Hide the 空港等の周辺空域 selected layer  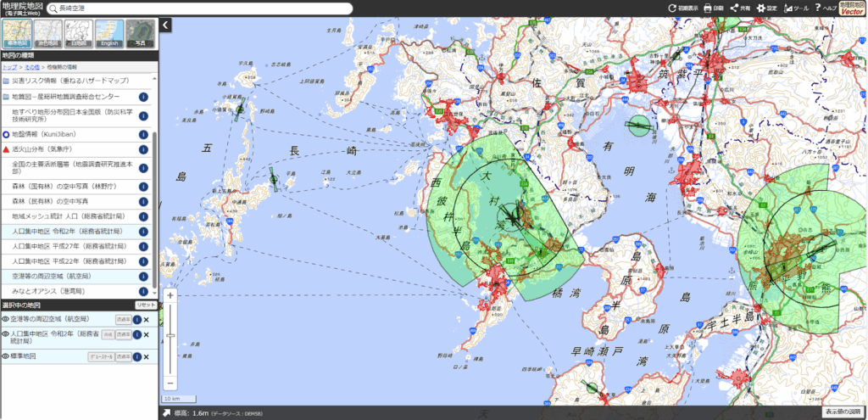point(6,320)
